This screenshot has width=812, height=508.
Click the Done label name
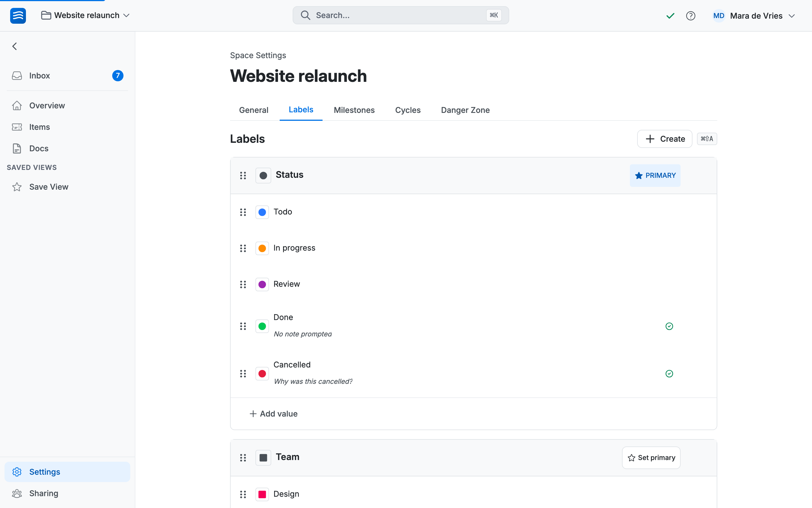283,317
